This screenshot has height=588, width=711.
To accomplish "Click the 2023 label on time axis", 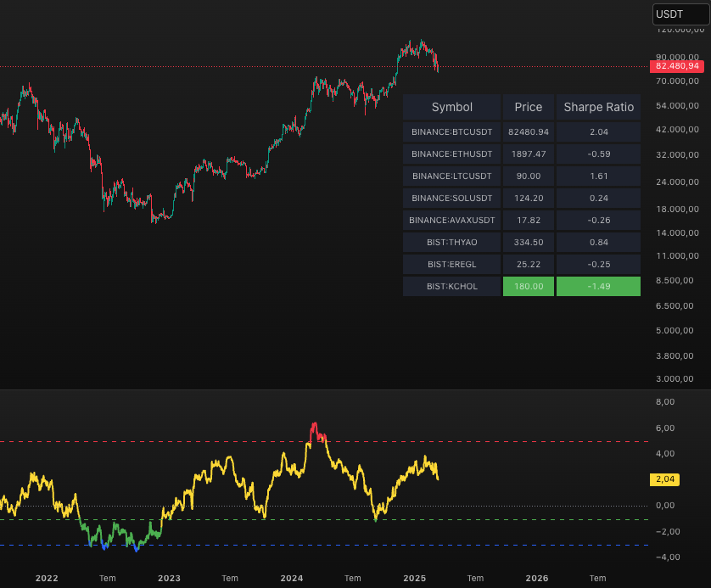I will tap(169, 578).
